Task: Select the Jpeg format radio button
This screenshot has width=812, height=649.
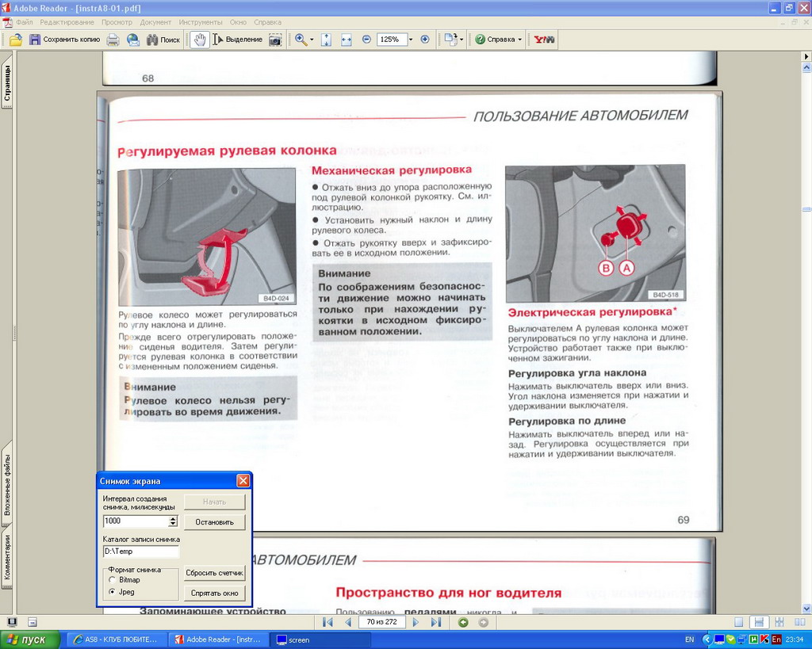Action: coord(112,592)
